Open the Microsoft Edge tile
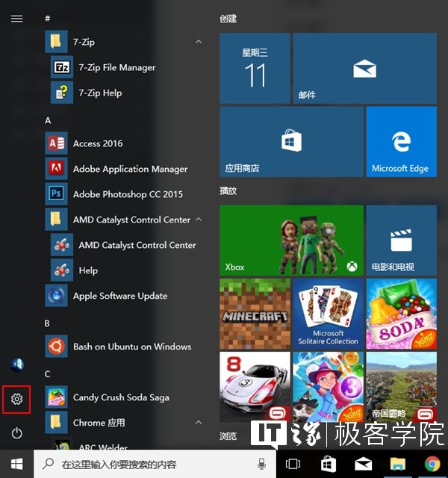Image resolution: width=448 pixels, height=478 pixels. click(401, 142)
